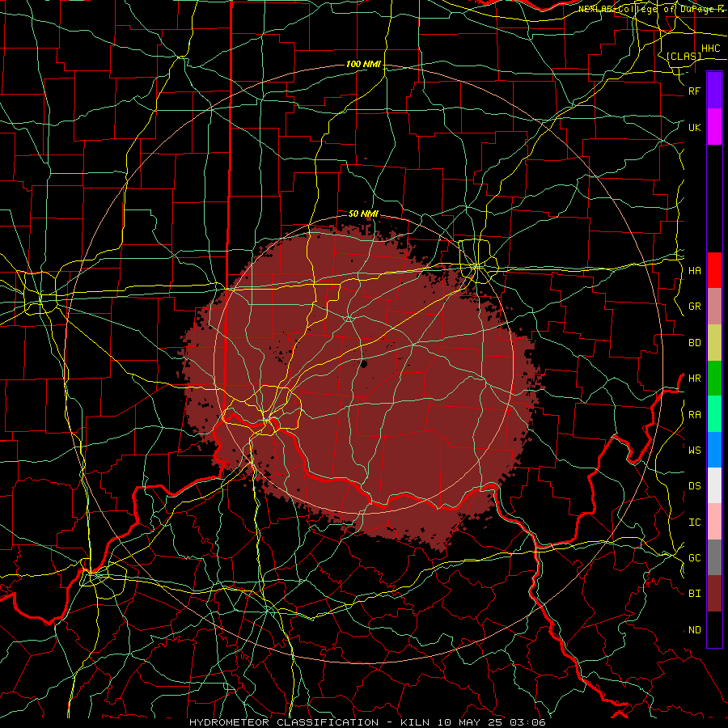Click the '[CLAS]' units label
The image size is (728, 728).
684,57
